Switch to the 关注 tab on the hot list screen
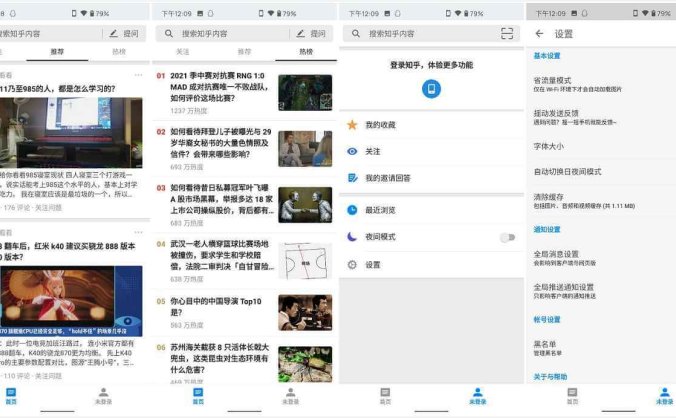Screen dimensions: 676x418 click(183, 51)
